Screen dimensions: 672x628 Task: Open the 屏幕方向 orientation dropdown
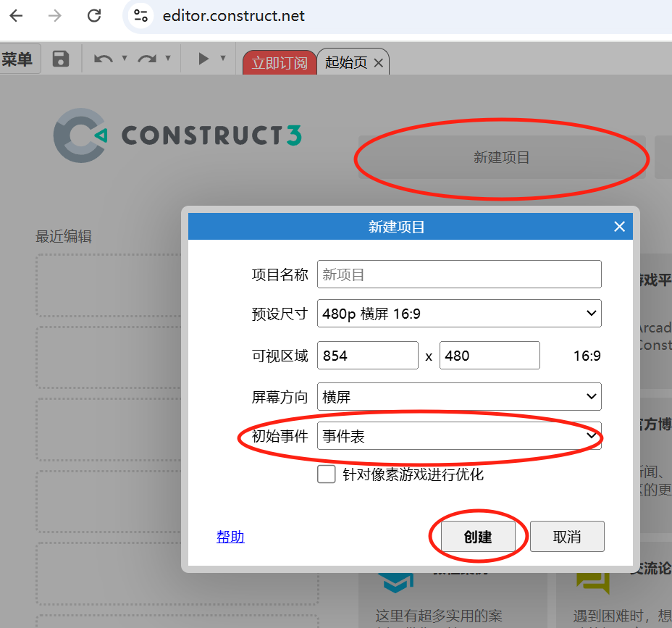(459, 396)
